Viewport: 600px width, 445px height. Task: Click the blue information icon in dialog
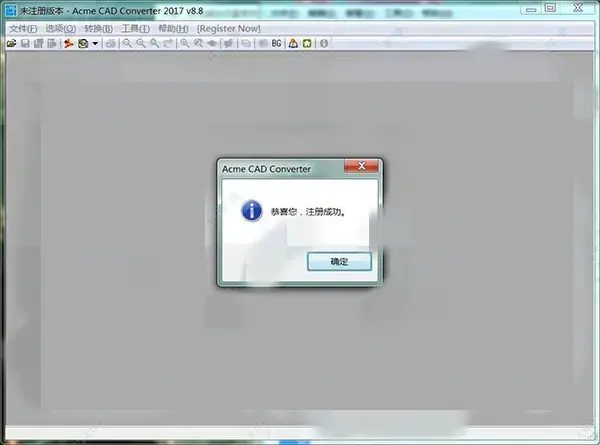[x=252, y=210]
